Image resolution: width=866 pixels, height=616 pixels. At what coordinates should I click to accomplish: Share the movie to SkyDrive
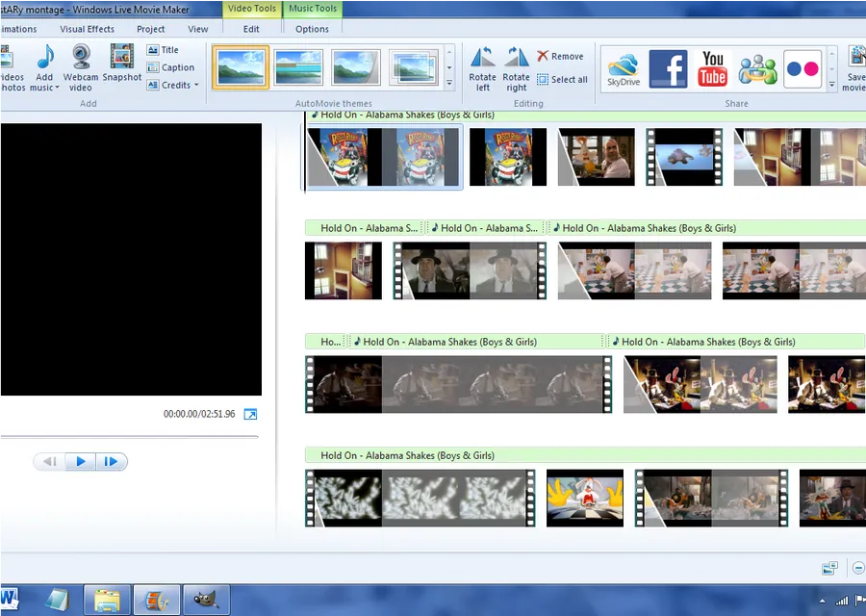click(624, 69)
